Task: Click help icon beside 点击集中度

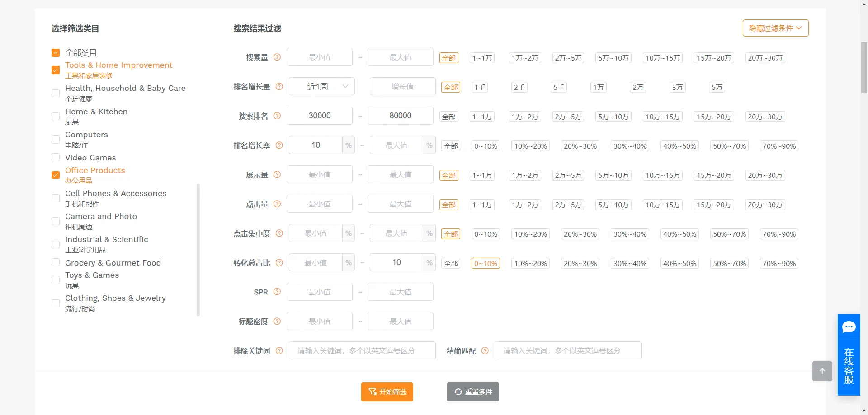Action: 279,233
